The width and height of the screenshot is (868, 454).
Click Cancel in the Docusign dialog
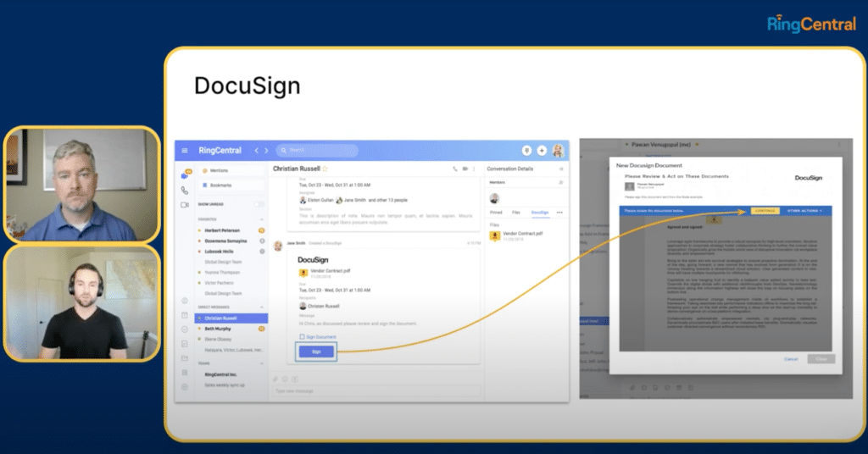pos(790,359)
